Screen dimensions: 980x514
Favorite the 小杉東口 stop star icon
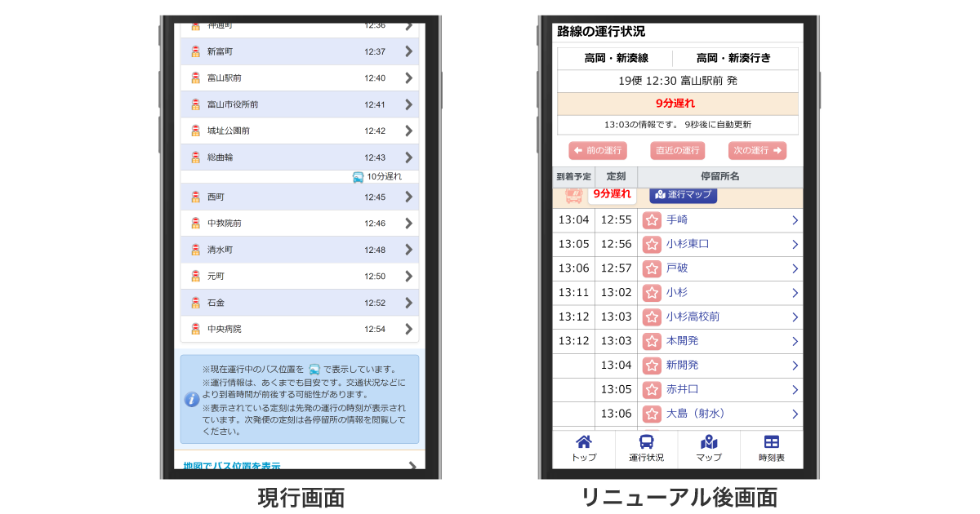tap(652, 244)
